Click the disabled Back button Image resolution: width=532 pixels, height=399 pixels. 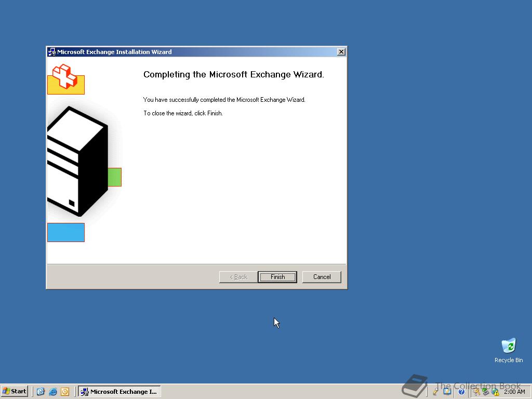(x=238, y=277)
